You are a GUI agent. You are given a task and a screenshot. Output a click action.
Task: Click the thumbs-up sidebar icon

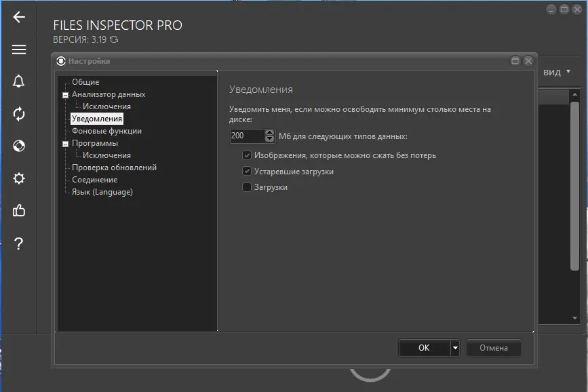coord(19,210)
